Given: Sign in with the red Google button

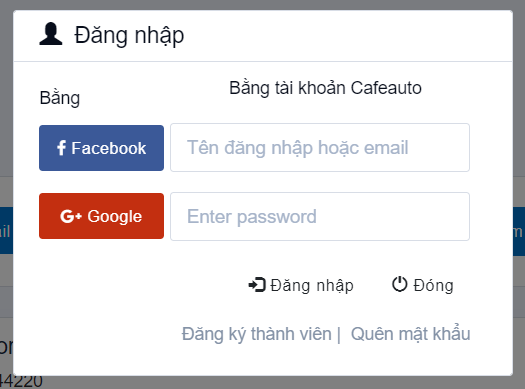Looking at the screenshot, I should click(x=101, y=216).
